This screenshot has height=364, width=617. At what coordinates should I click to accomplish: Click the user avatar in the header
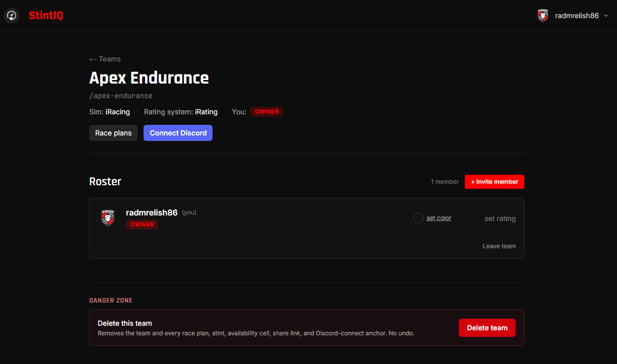[543, 16]
